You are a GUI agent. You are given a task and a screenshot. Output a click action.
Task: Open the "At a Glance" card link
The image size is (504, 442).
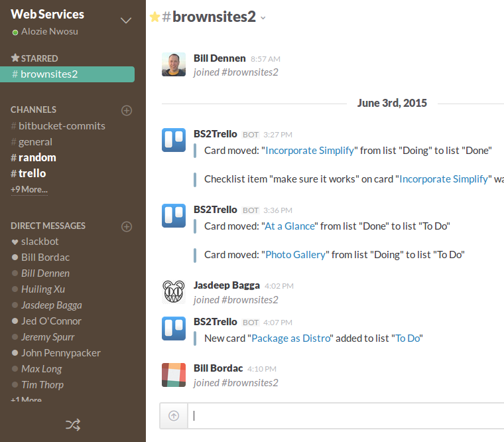tap(290, 226)
